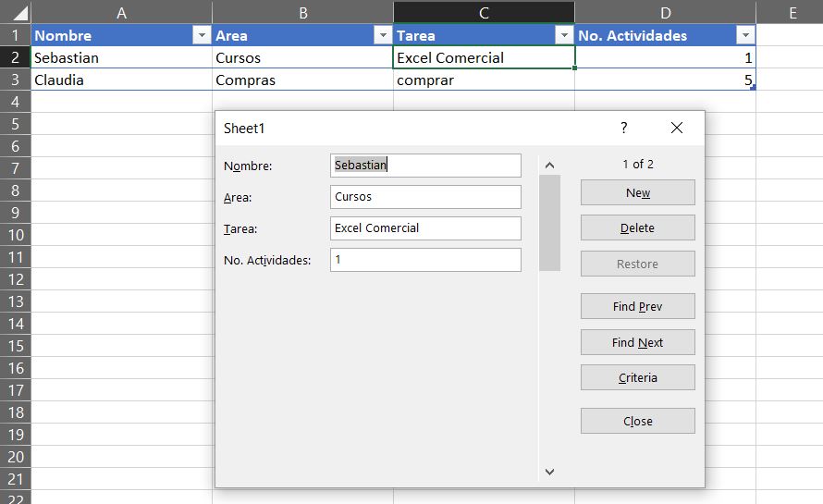Click the cell containing comprar

[x=484, y=80]
